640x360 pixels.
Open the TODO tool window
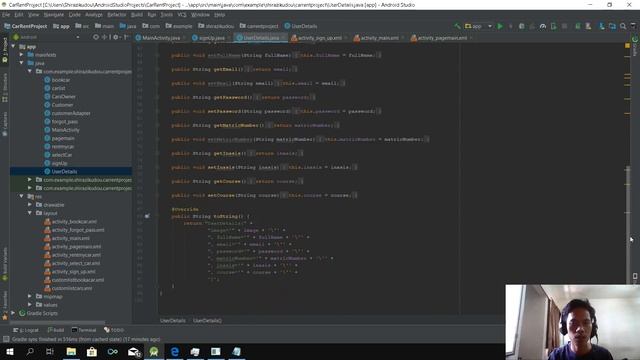pos(114,330)
